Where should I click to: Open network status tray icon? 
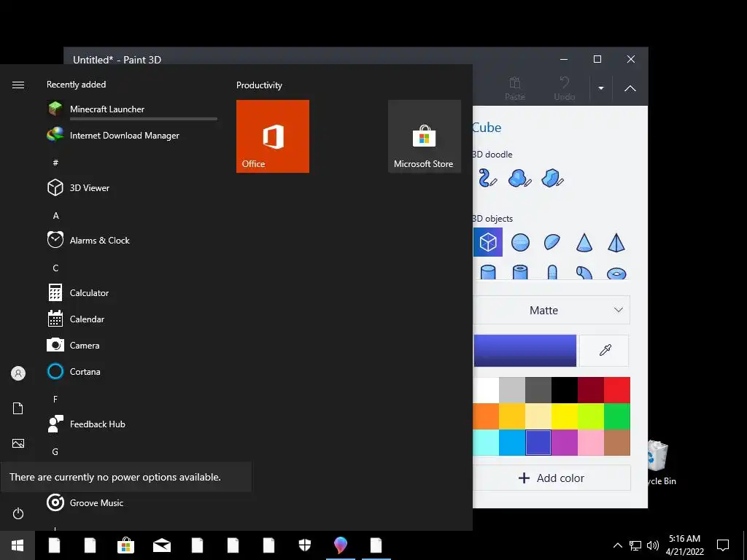[635, 545]
